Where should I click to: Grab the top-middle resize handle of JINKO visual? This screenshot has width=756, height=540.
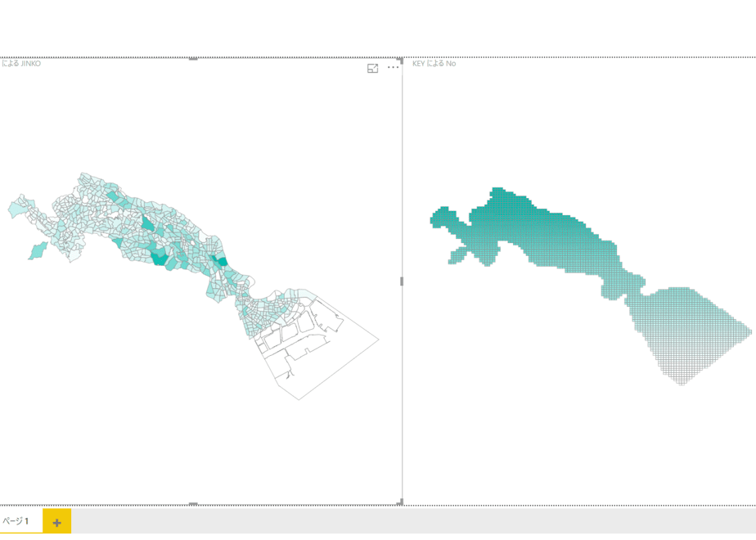tap(193, 59)
